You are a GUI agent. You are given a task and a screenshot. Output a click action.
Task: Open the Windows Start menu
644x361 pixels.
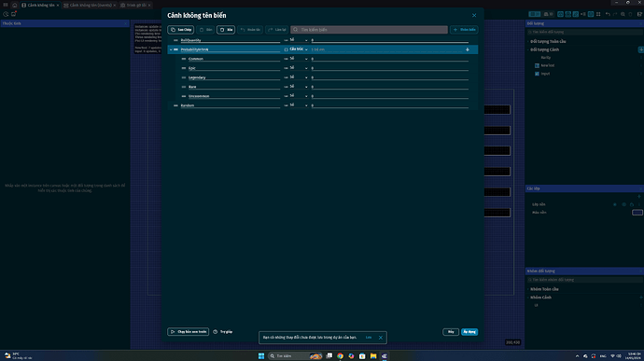tap(261, 356)
